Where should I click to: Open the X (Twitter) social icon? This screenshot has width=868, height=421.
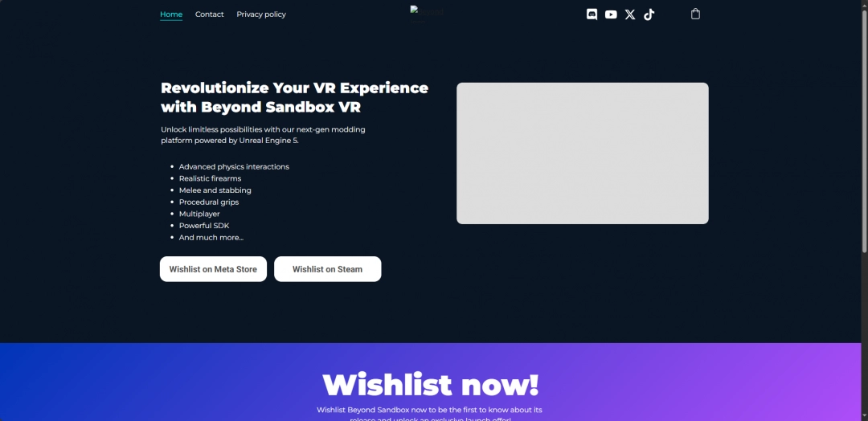point(630,14)
